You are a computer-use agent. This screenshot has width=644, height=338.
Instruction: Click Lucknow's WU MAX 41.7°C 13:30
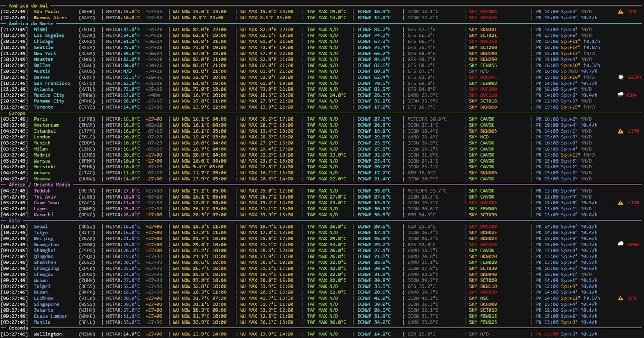coord(266,298)
